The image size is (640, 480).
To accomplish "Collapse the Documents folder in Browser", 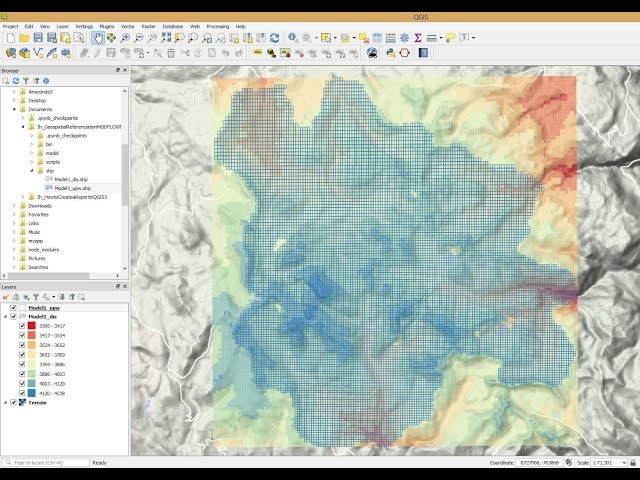I will (14, 109).
